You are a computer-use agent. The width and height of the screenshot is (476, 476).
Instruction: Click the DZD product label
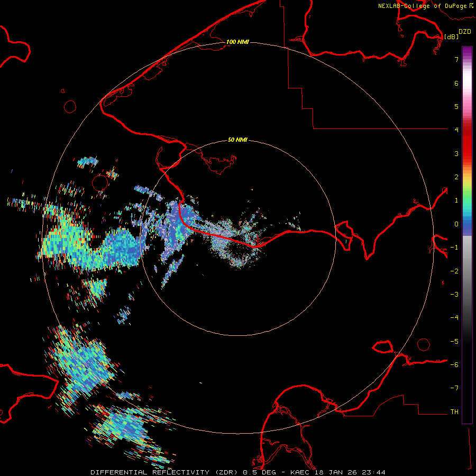pyautogui.click(x=465, y=32)
